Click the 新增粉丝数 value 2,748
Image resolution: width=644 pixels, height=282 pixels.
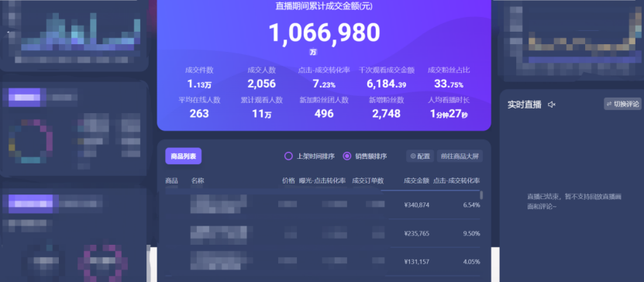point(387,114)
